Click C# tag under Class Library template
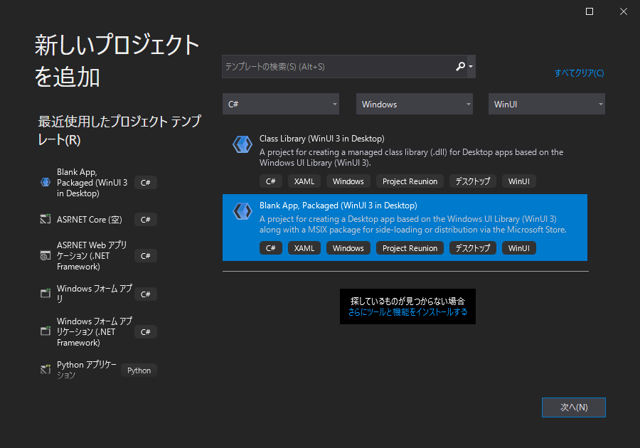Image resolution: width=640 pixels, height=448 pixels. tap(271, 181)
